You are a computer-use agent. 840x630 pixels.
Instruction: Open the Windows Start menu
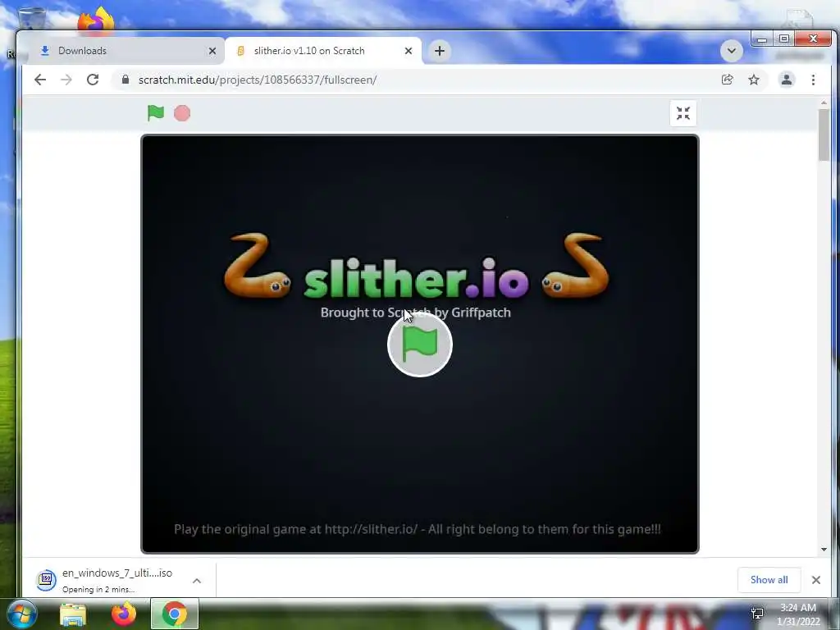(21, 614)
